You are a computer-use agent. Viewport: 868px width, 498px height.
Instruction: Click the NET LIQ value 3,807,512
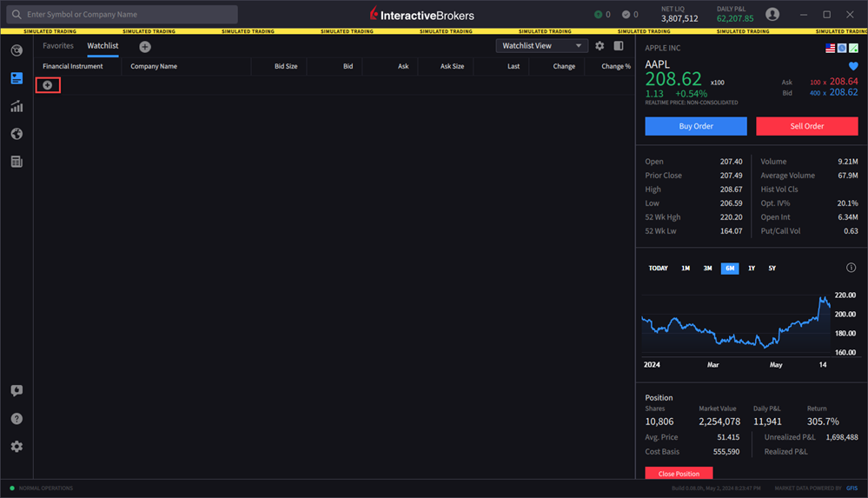pos(679,19)
